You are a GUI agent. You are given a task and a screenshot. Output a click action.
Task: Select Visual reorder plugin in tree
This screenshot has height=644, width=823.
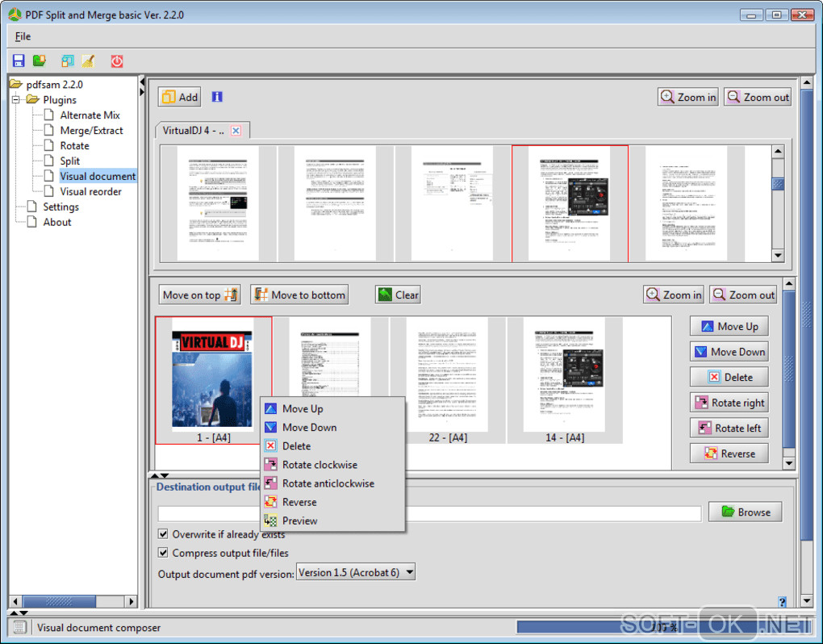point(91,191)
